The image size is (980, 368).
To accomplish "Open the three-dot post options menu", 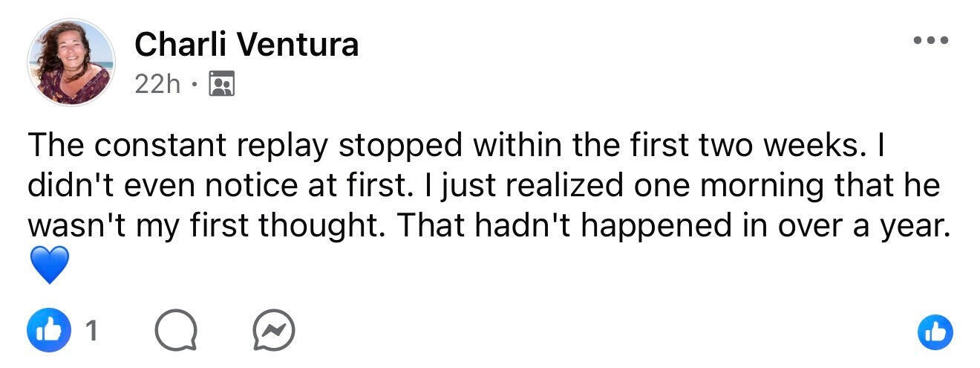I will (932, 40).
